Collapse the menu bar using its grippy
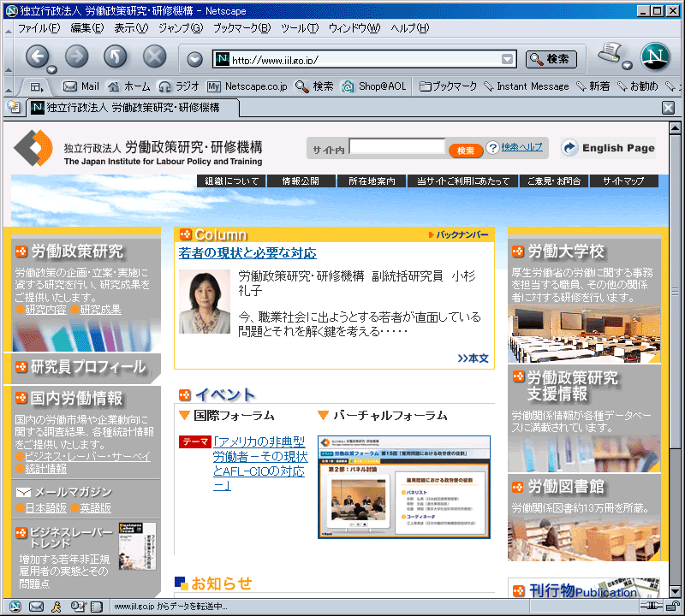The height and width of the screenshot is (616, 685). pyautogui.click(x=9, y=28)
